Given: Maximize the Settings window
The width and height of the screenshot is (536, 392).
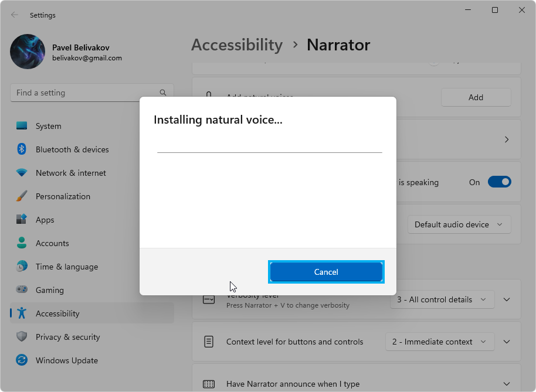Looking at the screenshot, I should pos(494,10).
